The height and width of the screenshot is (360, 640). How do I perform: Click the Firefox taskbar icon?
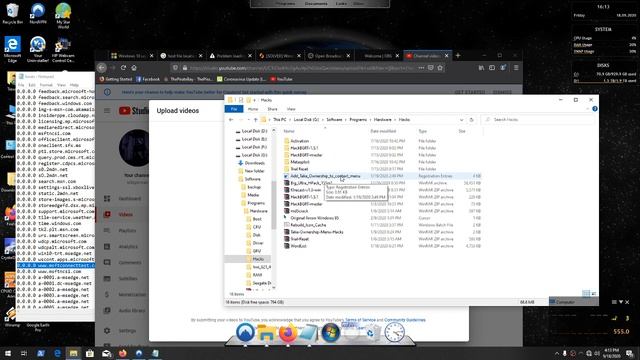coord(122,353)
